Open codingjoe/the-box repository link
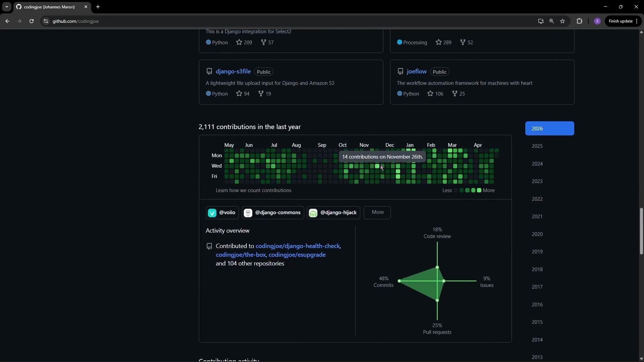The height and width of the screenshot is (362, 644). 241,255
